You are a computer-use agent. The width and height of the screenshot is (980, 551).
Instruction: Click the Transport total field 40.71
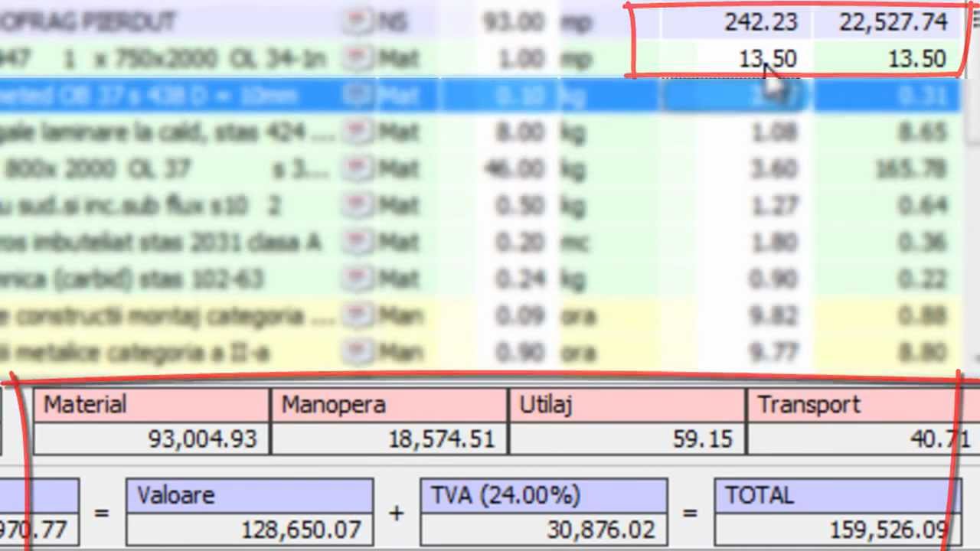(x=864, y=439)
